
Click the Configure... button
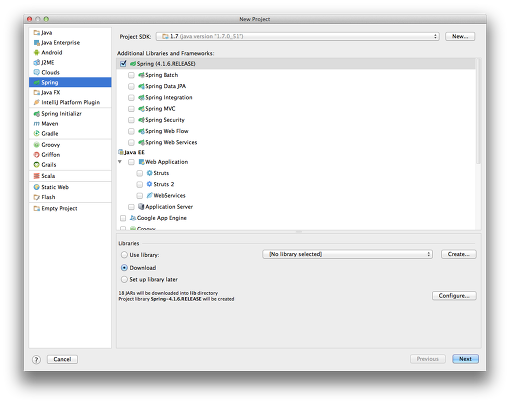[454, 296]
